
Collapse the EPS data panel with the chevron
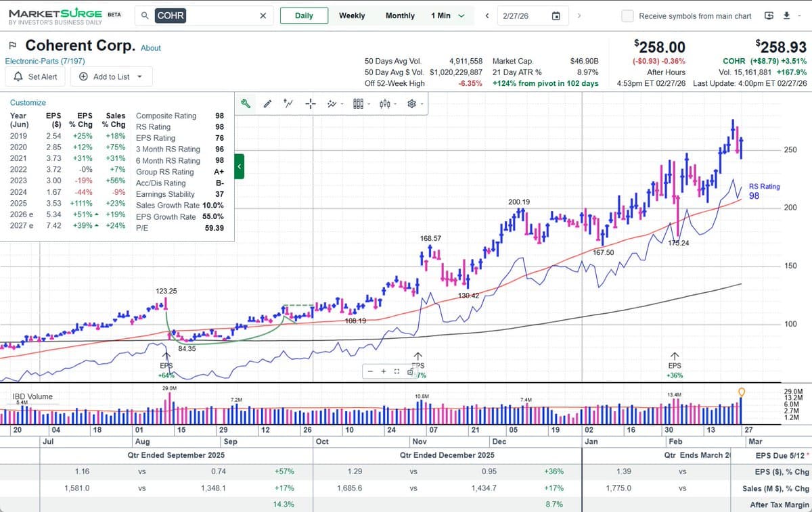click(x=239, y=166)
